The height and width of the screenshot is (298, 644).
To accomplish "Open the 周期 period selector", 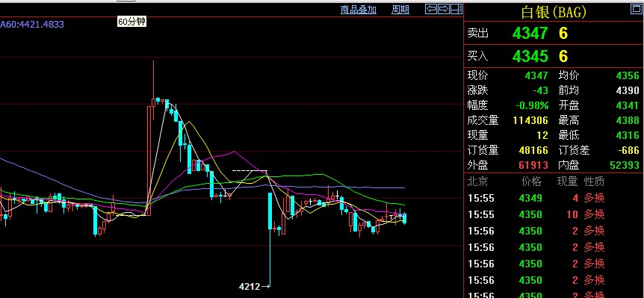I will (x=400, y=10).
